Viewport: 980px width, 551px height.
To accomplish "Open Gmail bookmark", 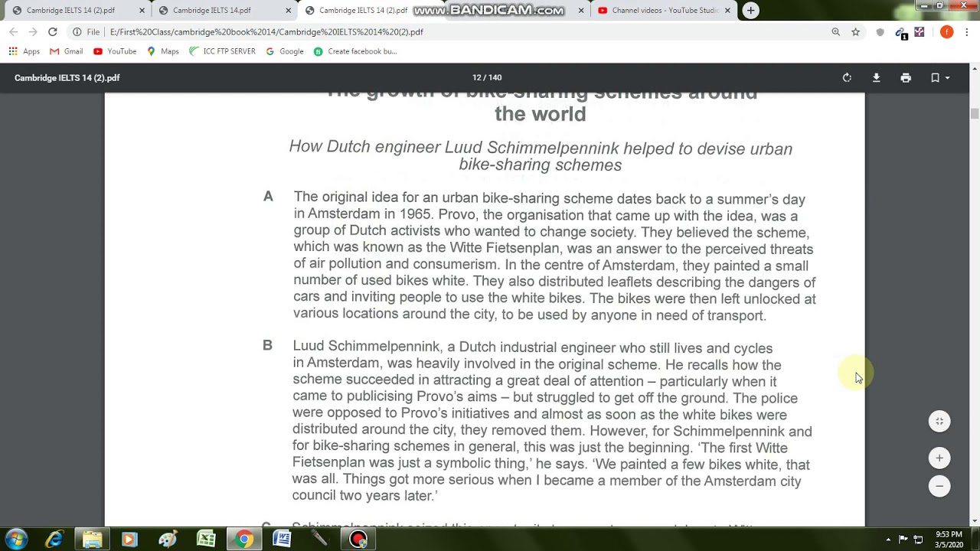I will 67,51.
